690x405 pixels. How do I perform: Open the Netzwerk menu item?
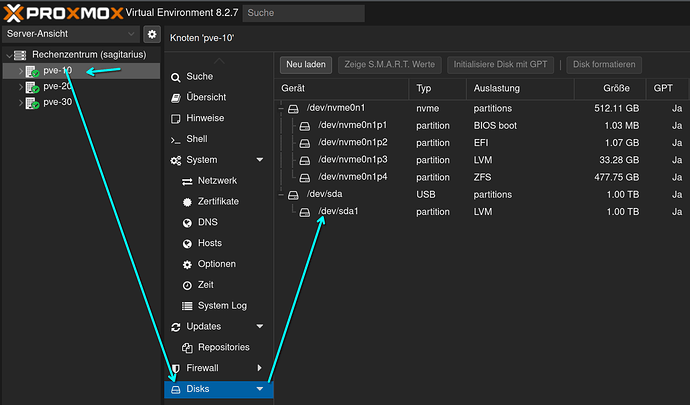click(219, 180)
